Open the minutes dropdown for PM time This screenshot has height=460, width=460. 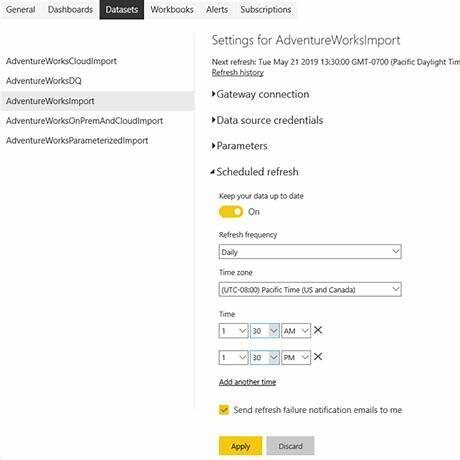[x=265, y=357]
